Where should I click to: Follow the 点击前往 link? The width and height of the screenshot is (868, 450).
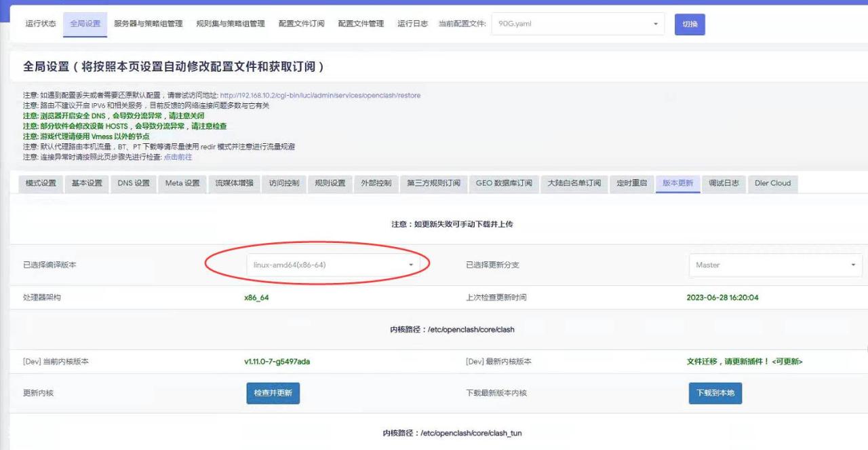(x=178, y=157)
